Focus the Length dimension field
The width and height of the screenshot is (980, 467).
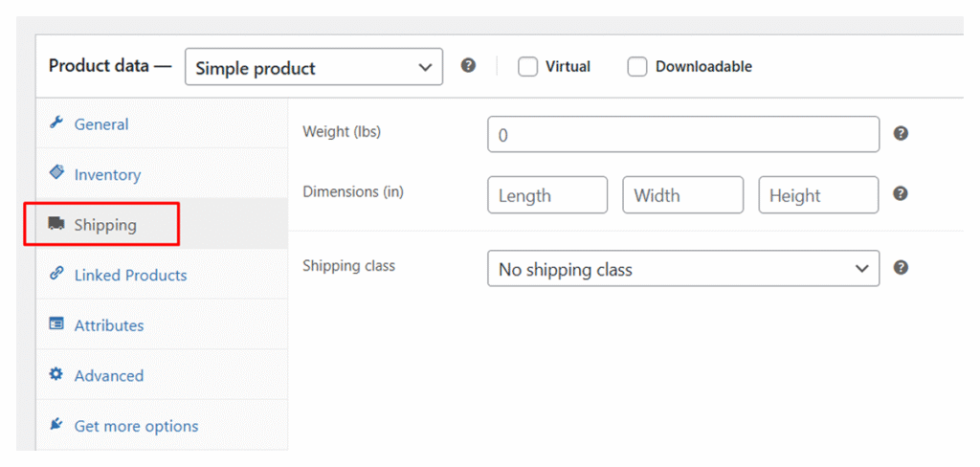[546, 195]
